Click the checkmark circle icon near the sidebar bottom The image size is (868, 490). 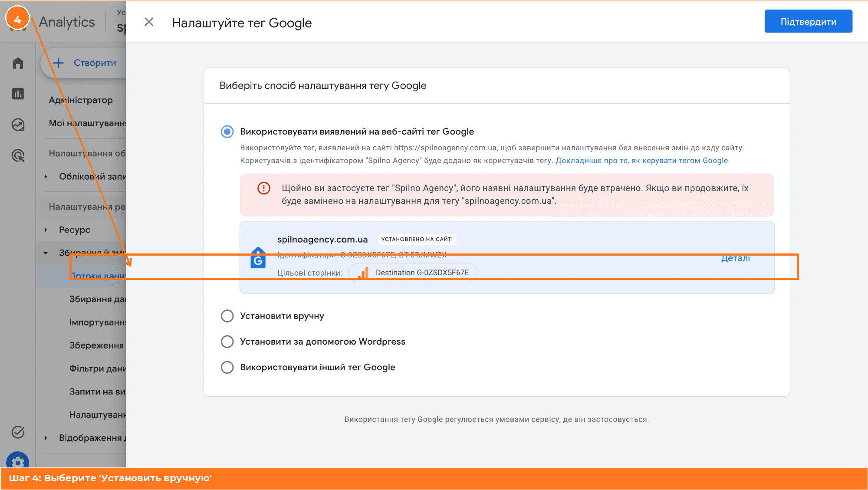[18, 432]
